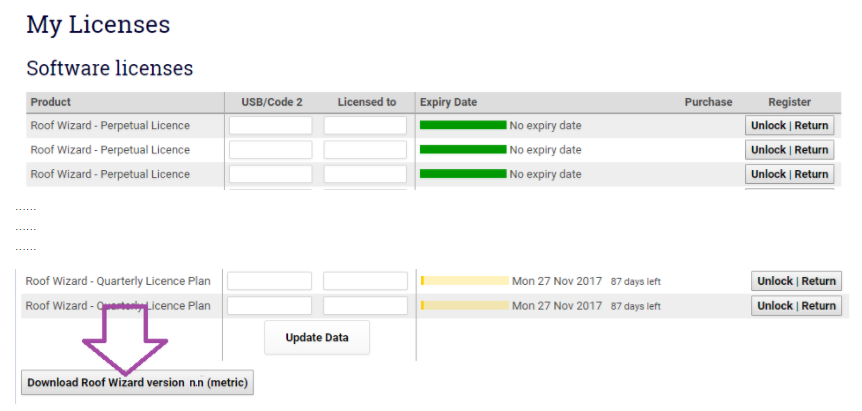This screenshot has width=862, height=411.
Task: Focus Licensed to field of last Quarterly Licence Plan
Action: tap(365, 306)
